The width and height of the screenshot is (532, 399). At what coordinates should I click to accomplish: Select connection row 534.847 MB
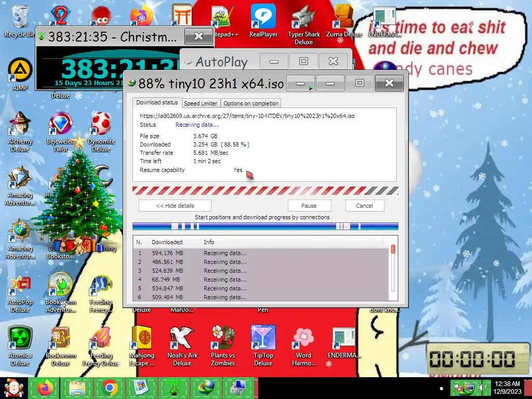coord(261,288)
